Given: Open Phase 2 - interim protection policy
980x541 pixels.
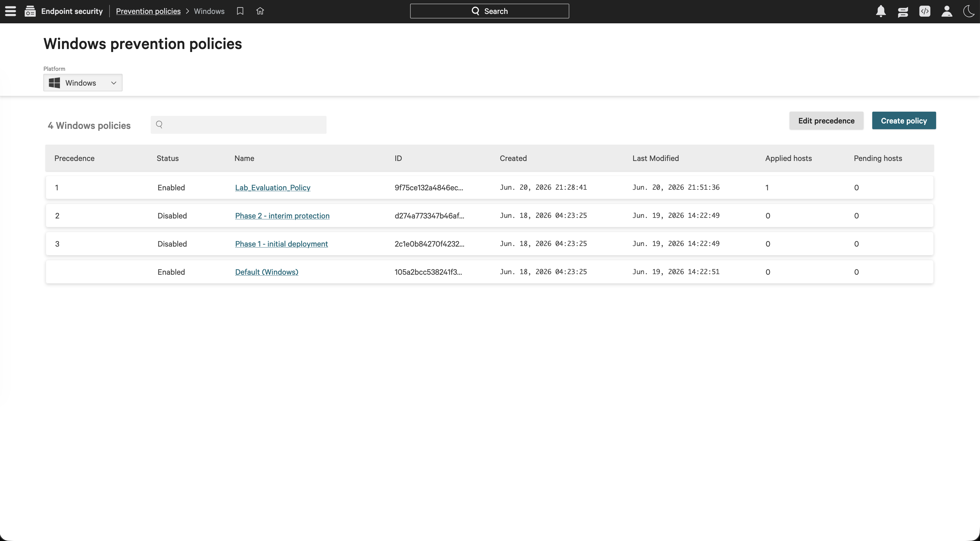Looking at the screenshot, I should [x=282, y=216].
